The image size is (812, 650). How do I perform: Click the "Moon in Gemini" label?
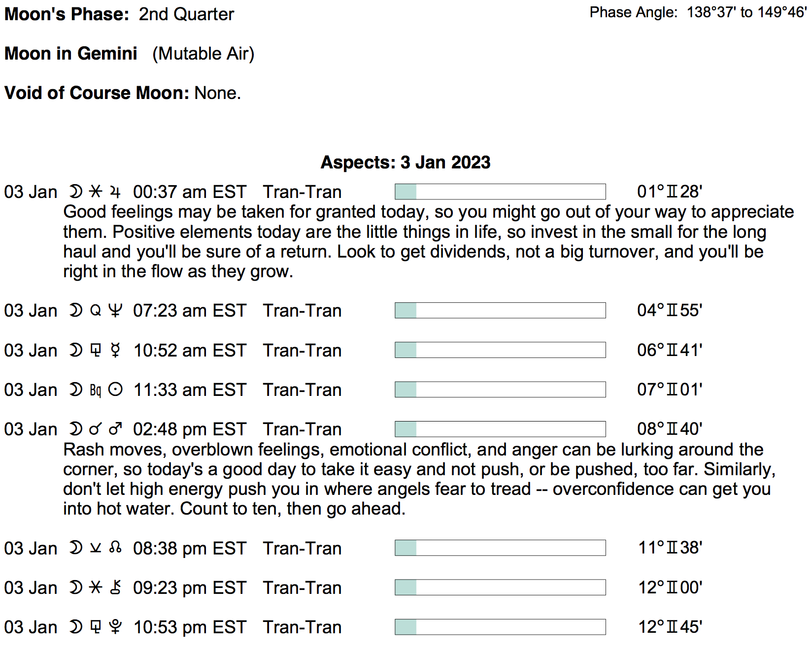[71, 53]
